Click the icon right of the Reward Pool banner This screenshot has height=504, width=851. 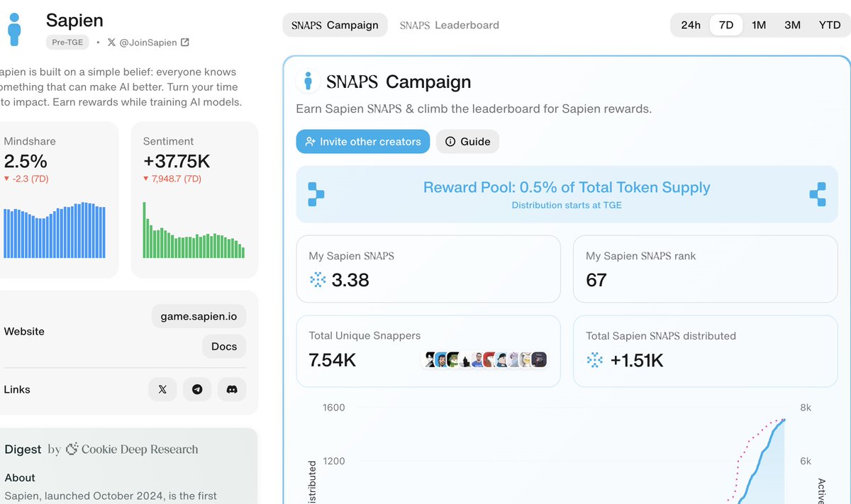818,194
